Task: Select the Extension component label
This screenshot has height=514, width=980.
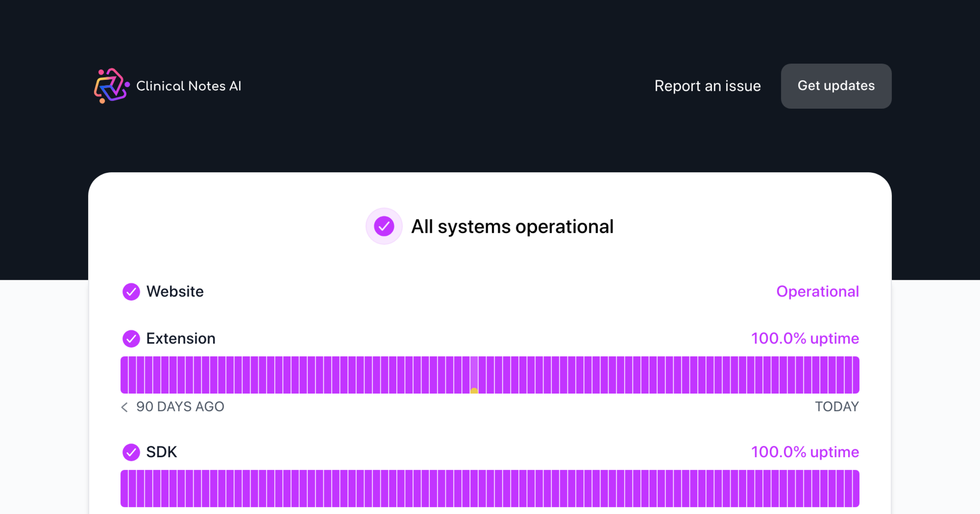Action: (180, 339)
